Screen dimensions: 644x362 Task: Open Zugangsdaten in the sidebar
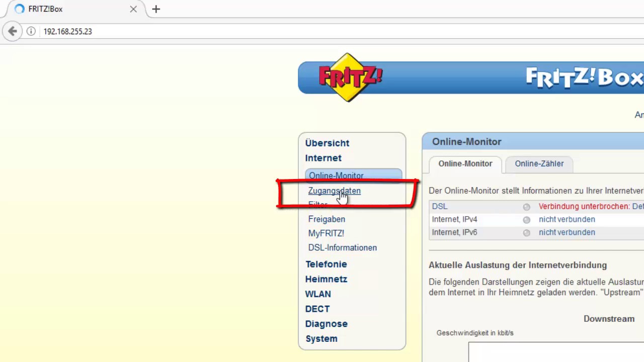coord(334,191)
